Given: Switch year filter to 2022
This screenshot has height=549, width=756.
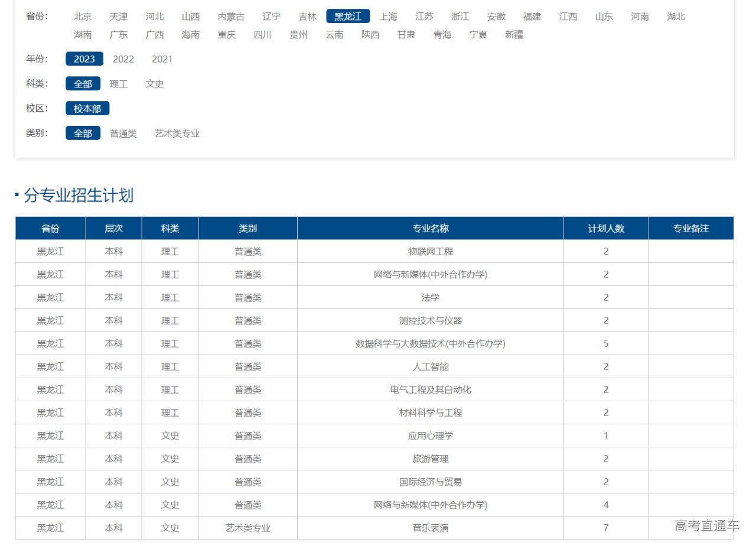Looking at the screenshot, I should 123,59.
